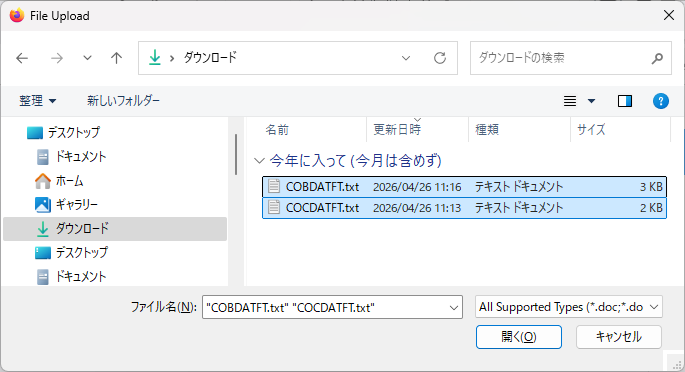Select highlighted ダウンロード in navigation pane
The image size is (685, 372).
click(115, 229)
